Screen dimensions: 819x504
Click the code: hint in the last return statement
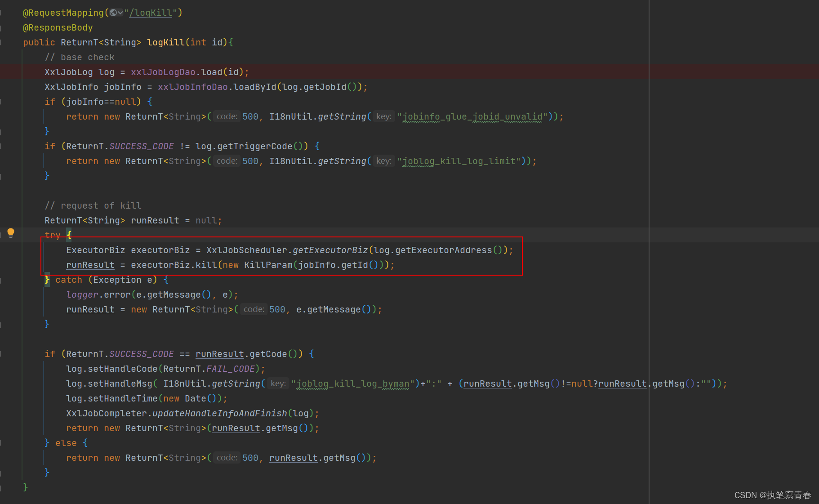click(x=227, y=458)
